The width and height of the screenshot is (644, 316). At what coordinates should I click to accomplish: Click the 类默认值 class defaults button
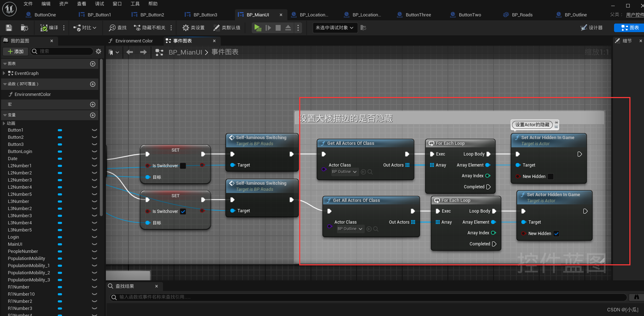[227, 27]
